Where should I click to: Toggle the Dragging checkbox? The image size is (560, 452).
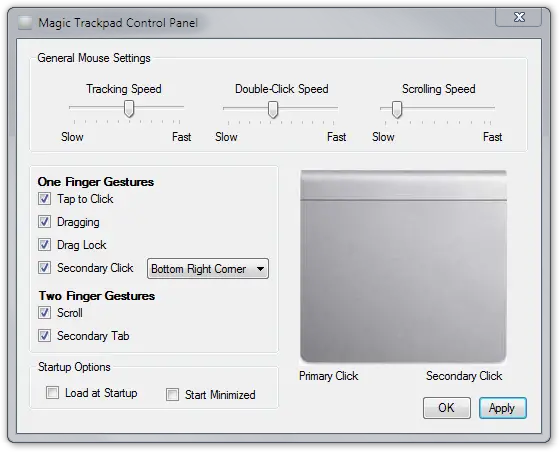[x=44, y=221]
